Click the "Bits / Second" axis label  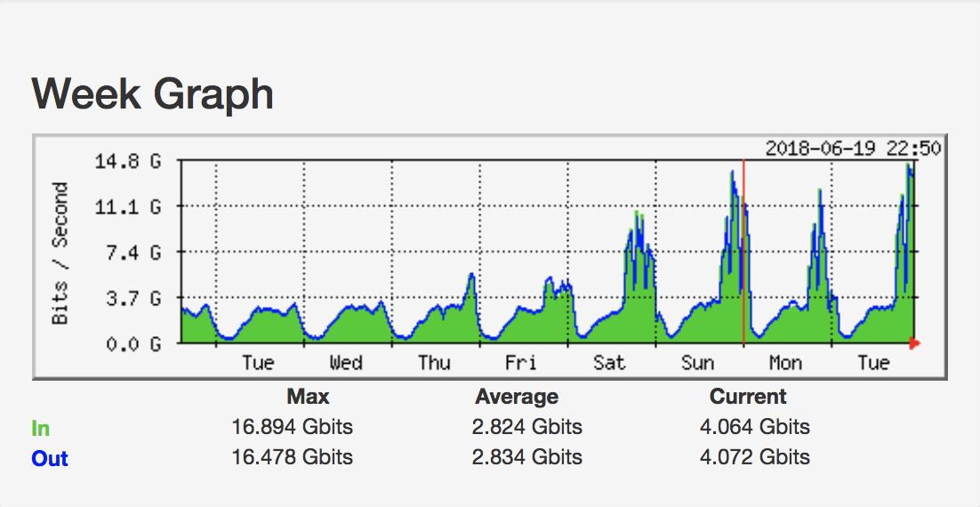coord(60,253)
